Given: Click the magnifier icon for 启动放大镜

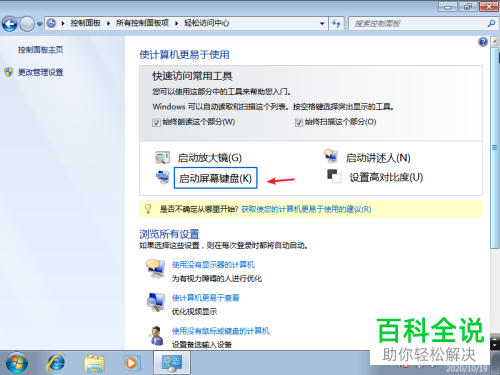Looking at the screenshot, I should pos(162,158).
